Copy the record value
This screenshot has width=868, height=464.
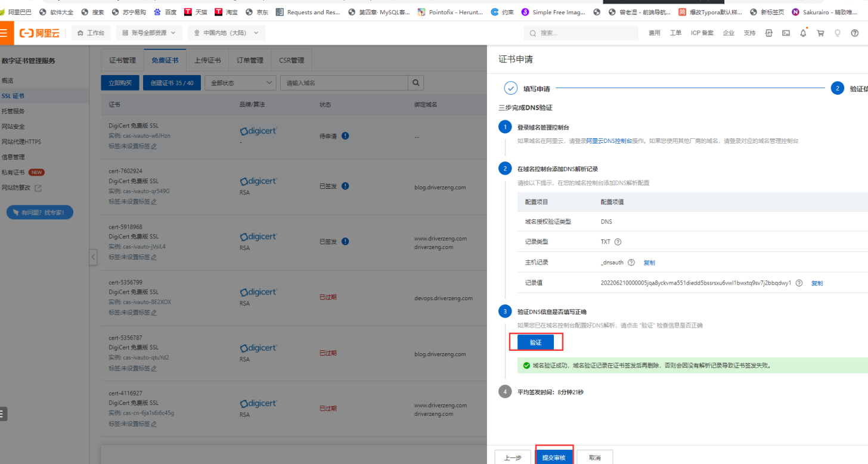click(x=817, y=284)
